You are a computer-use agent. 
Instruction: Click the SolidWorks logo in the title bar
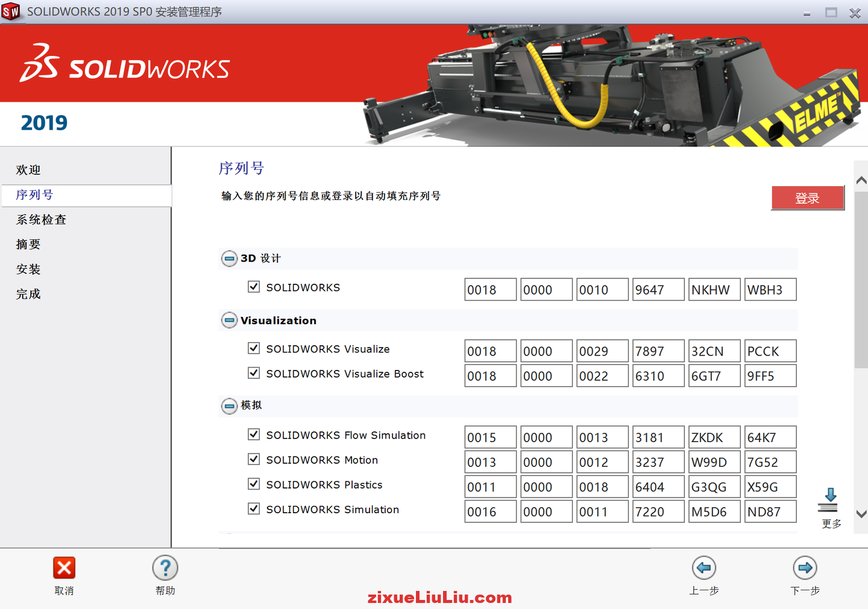[x=11, y=11]
